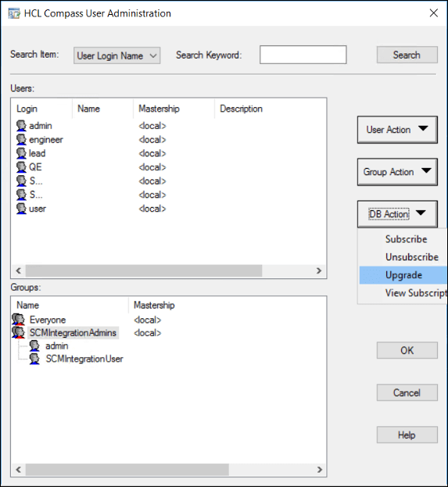Click the Users list scroll left arrow
The width and height of the screenshot is (448, 487).
click(18, 270)
